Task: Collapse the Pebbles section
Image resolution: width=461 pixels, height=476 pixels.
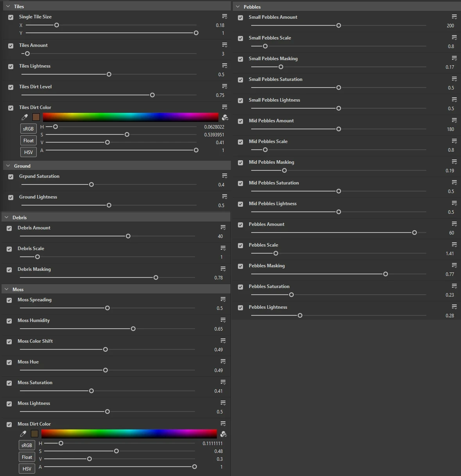Action: point(238,7)
